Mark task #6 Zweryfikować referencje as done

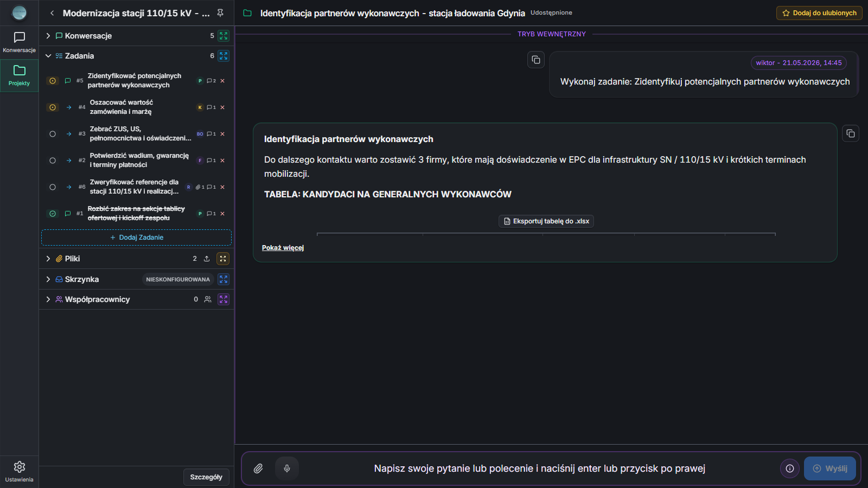(x=53, y=187)
